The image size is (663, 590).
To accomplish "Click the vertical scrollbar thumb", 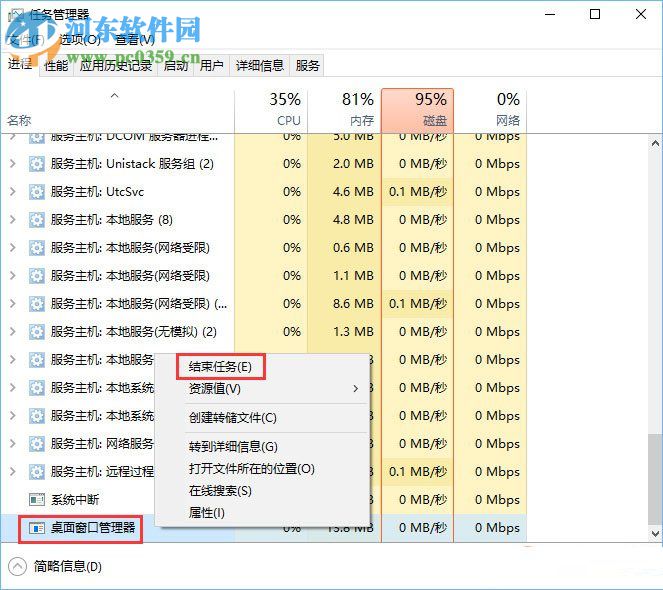I will (655, 479).
